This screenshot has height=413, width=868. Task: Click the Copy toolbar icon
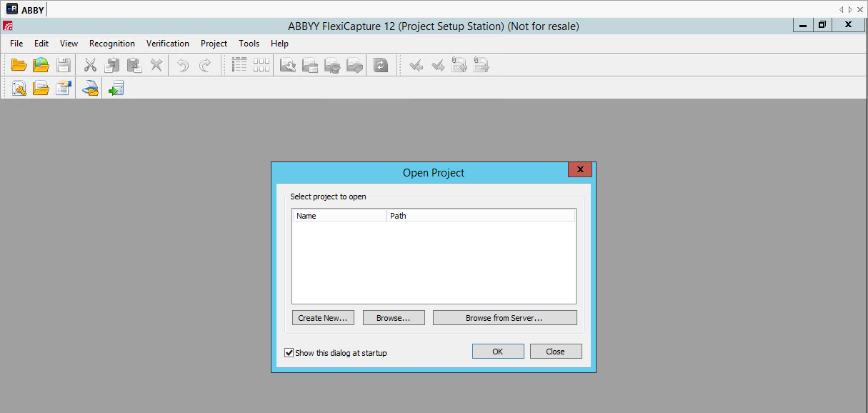coord(112,66)
